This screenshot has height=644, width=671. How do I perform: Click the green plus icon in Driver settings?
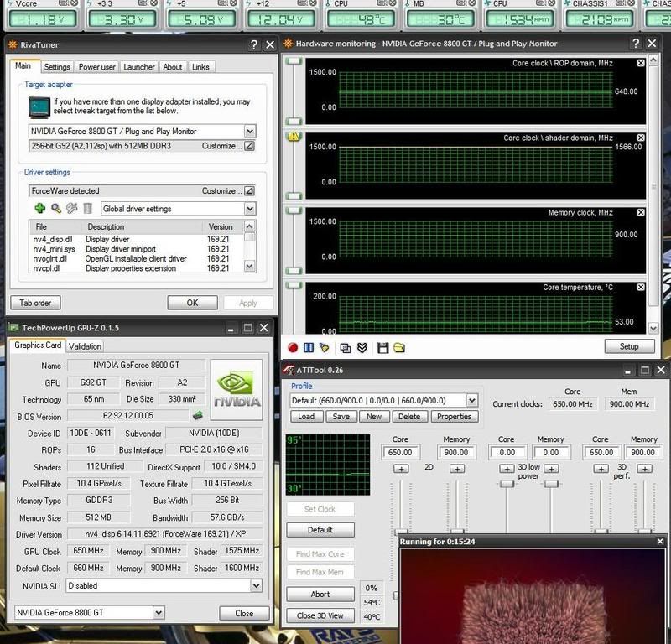[39, 209]
